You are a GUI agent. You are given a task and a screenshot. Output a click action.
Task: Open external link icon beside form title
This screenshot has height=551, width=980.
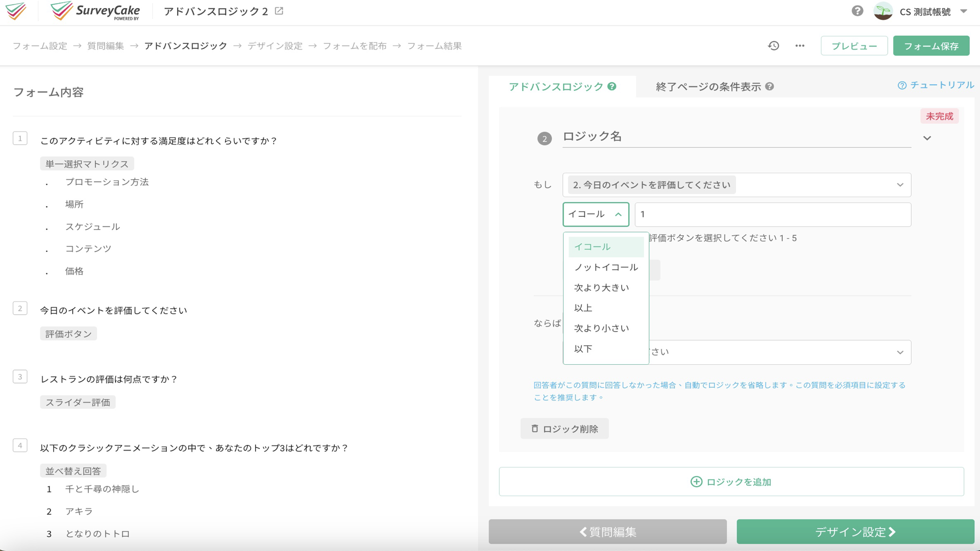coord(279,11)
